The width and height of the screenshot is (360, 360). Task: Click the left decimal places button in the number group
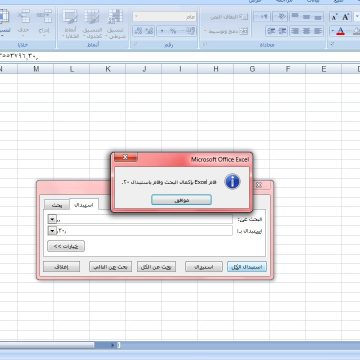pyautogui.click(x=138, y=31)
